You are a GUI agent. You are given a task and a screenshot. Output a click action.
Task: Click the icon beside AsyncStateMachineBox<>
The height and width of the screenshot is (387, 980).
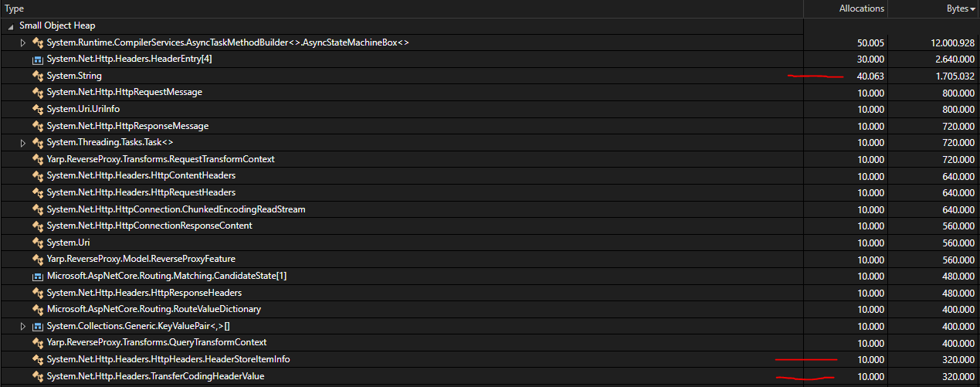pyautogui.click(x=37, y=42)
